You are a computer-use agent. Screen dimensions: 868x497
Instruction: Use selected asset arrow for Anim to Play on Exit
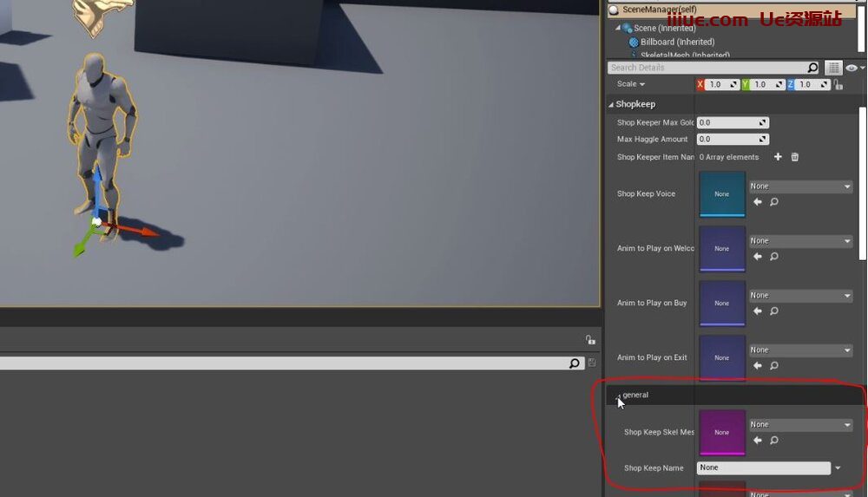click(x=757, y=366)
